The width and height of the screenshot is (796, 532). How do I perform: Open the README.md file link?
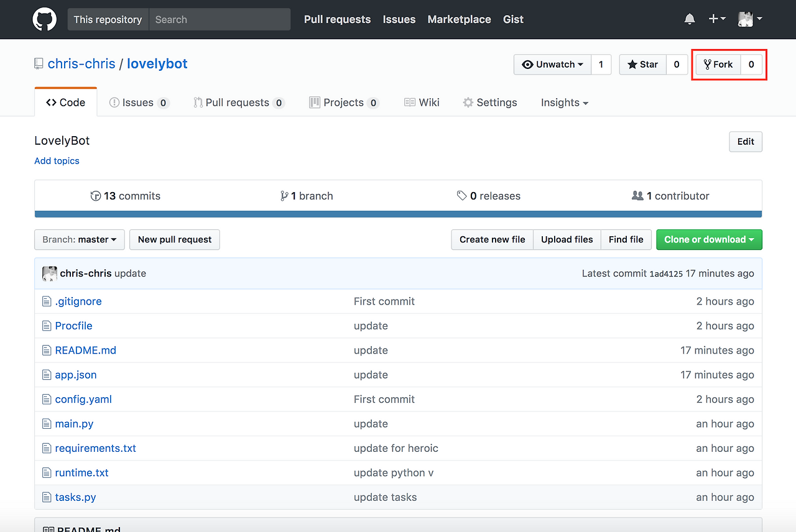(x=85, y=350)
